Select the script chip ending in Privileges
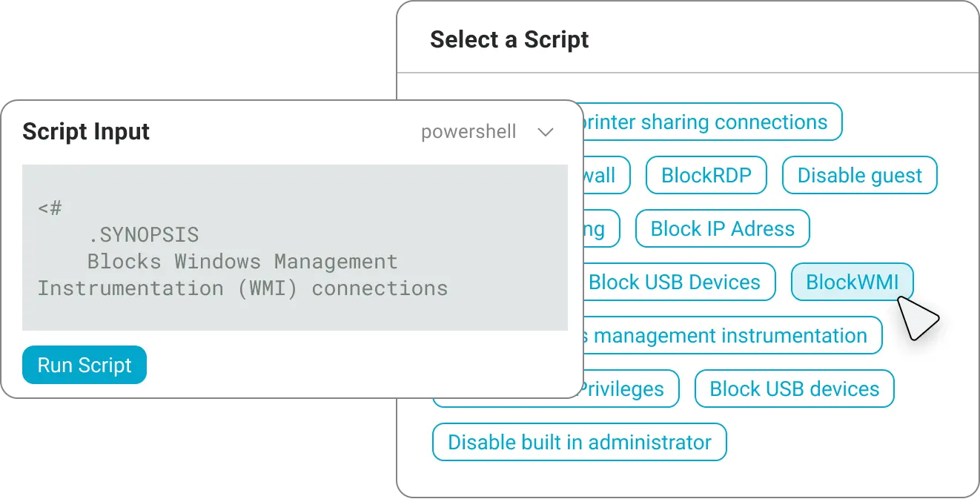 630,389
